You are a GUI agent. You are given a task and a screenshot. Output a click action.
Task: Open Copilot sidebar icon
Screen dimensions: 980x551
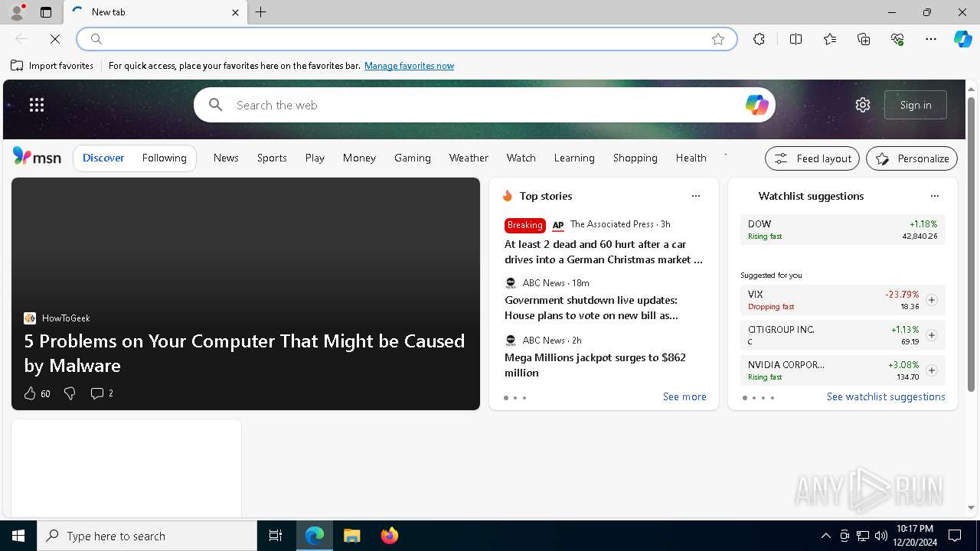[x=962, y=39]
